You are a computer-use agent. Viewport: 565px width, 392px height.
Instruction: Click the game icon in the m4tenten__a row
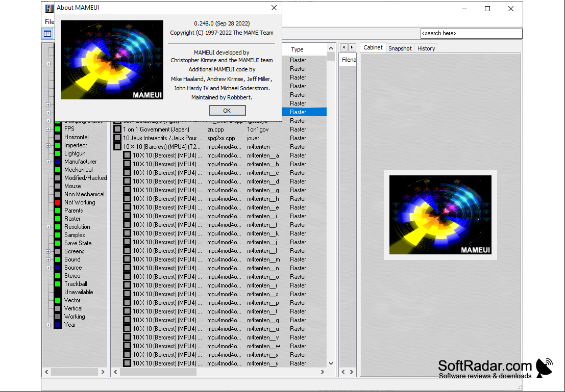127,155
